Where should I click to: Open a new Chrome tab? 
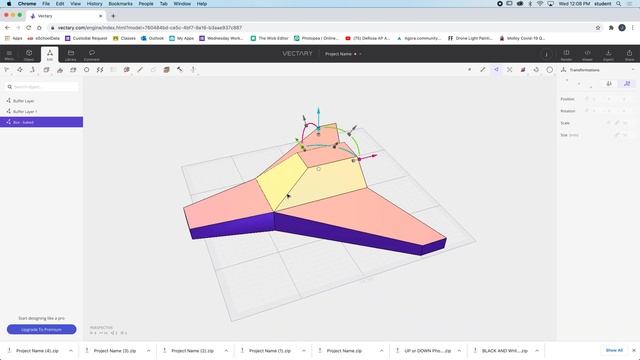tap(113, 16)
